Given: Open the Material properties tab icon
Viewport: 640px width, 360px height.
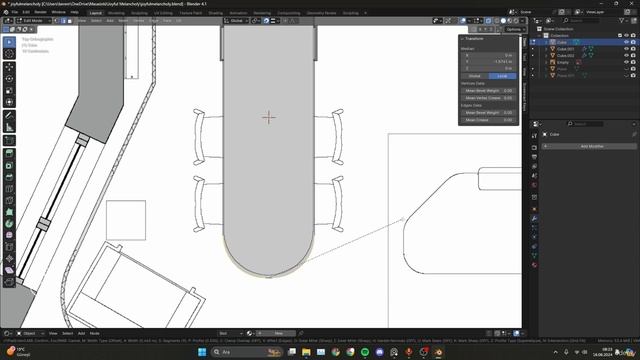Looking at the screenshot, I should point(534,265).
